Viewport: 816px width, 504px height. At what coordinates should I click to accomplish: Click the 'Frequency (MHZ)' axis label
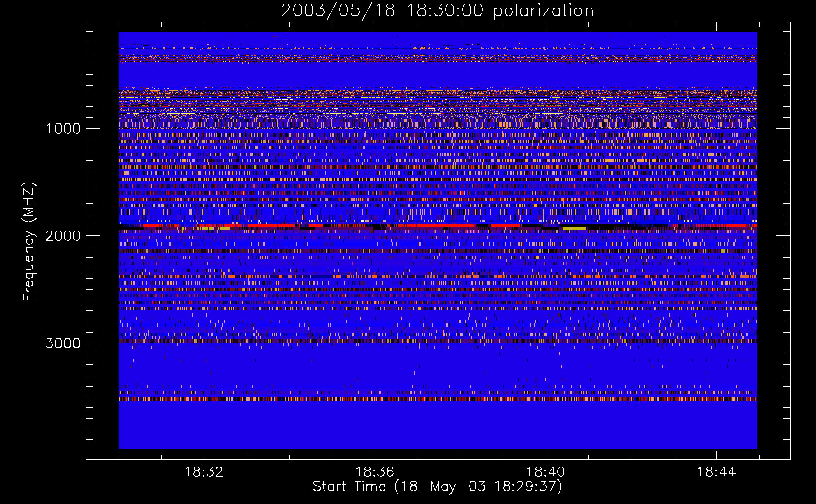point(29,242)
